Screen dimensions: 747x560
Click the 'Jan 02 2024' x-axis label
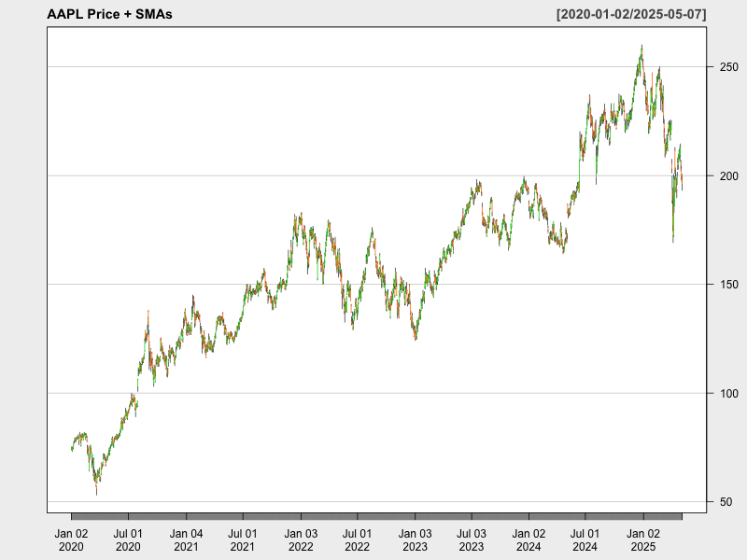tap(529, 540)
